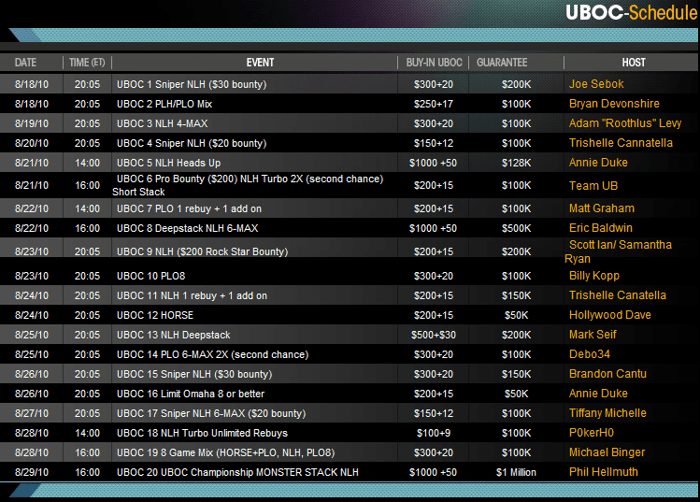This screenshot has height=502, width=700.
Task: Click event UBOC 8 Deepstack NLH 6-MAX
Action: (x=188, y=228)
